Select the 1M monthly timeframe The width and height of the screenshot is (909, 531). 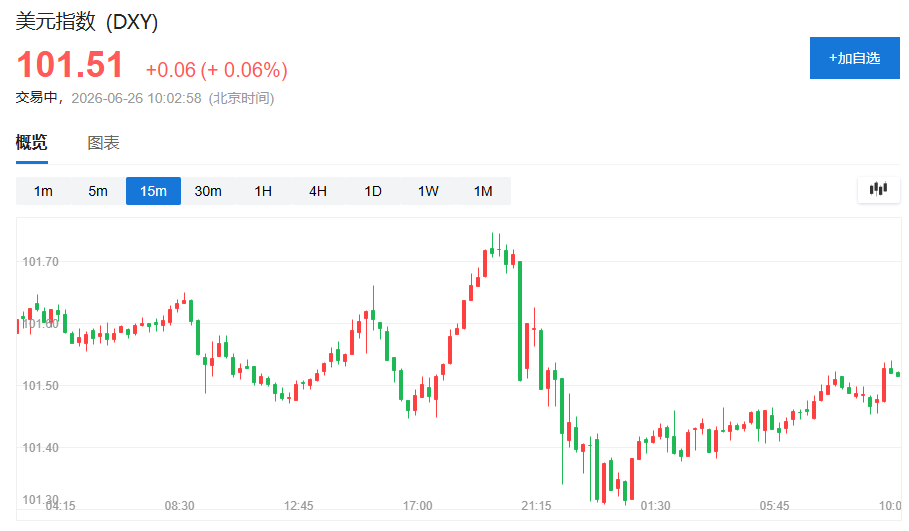[483, 191]
